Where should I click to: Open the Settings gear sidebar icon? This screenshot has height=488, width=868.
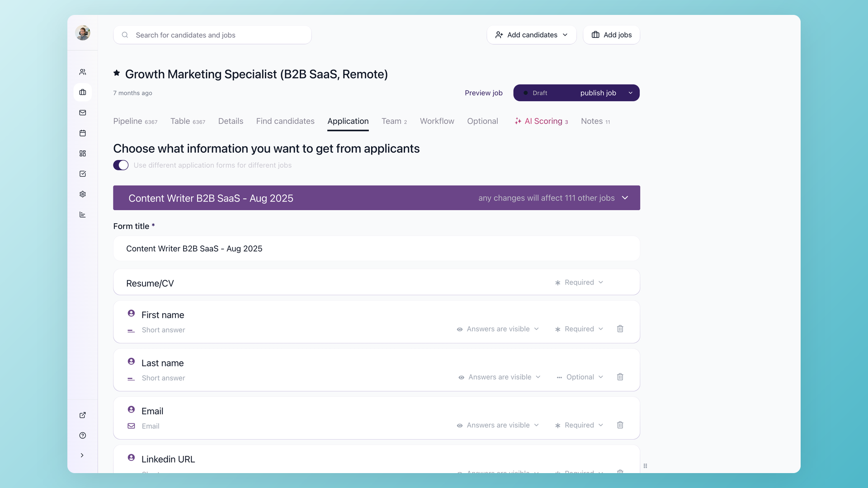(x=83, y=194)
